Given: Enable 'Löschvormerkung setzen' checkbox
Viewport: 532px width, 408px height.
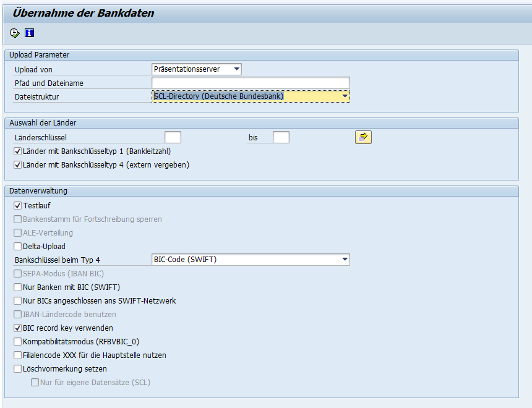Looking at the screenshot, I should (x=17, y=369).
